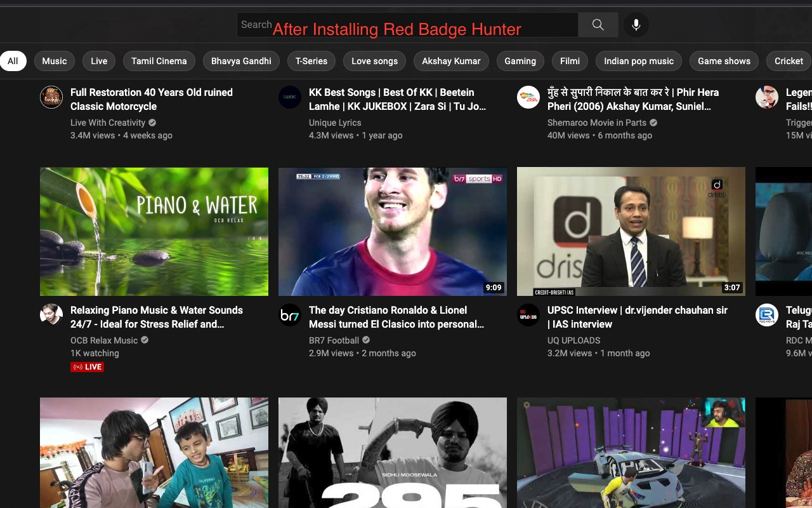This screenshot has width=812, height=508.
Task: Go to OCB Relax Music channel name
Action: (x=104, y=340)
